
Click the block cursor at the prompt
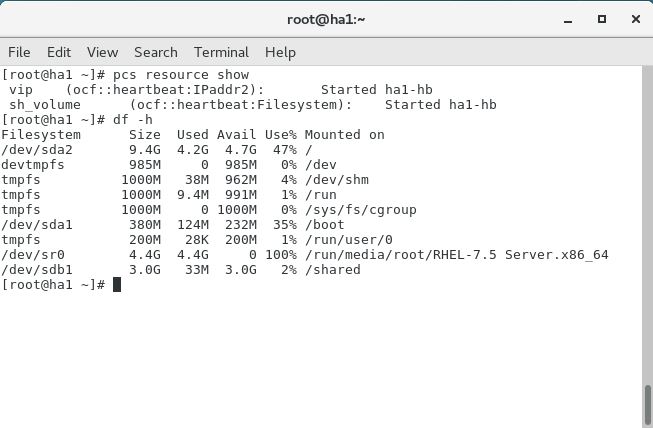coord(117,285)
